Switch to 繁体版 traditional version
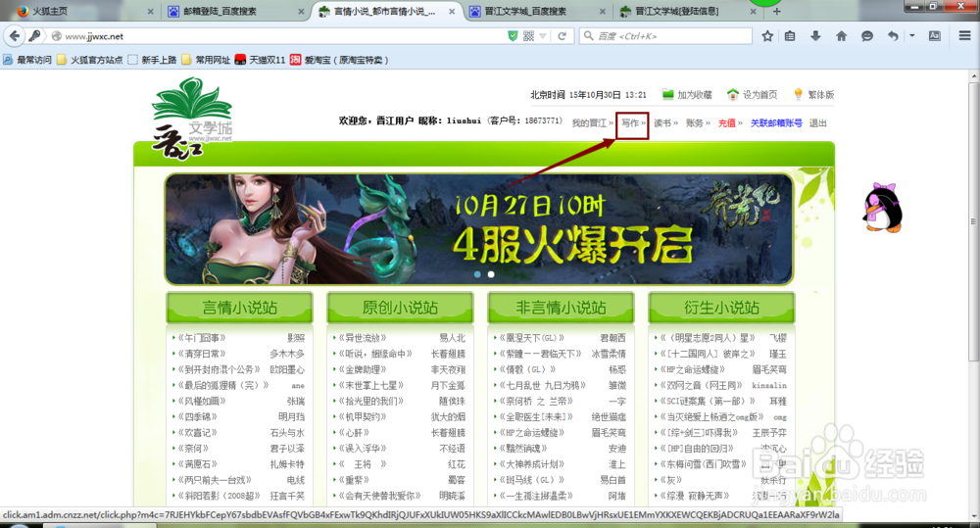The height and width of the screenshot is (528, 980). [813, 95]
